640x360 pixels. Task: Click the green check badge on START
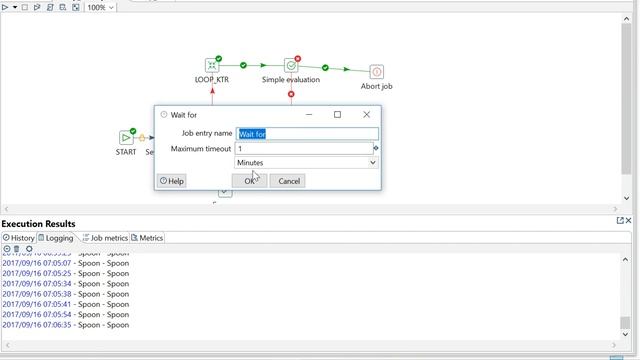click(x=133, y=131)
